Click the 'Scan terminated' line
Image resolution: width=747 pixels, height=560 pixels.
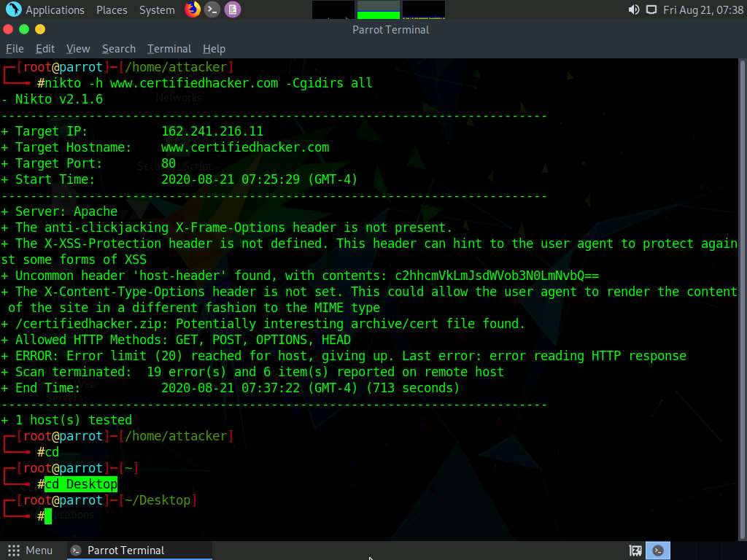(252, 372)
